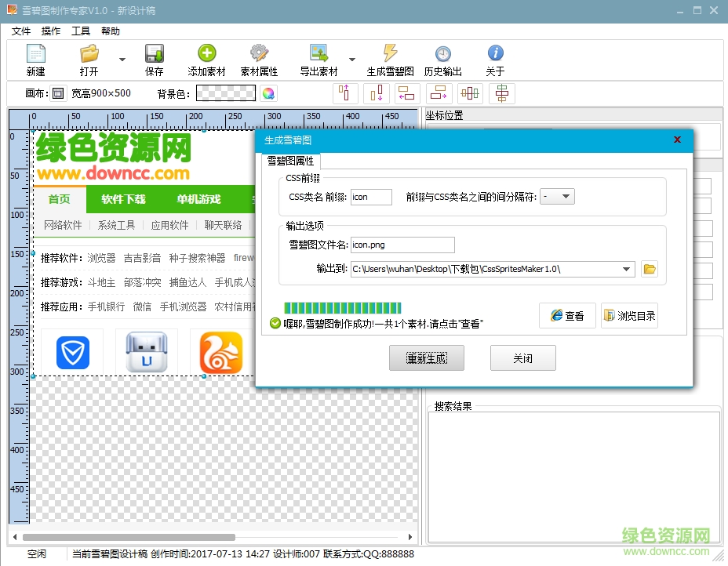
Task: Click the canvas size icon beside 画布
Action: point(57,93)
